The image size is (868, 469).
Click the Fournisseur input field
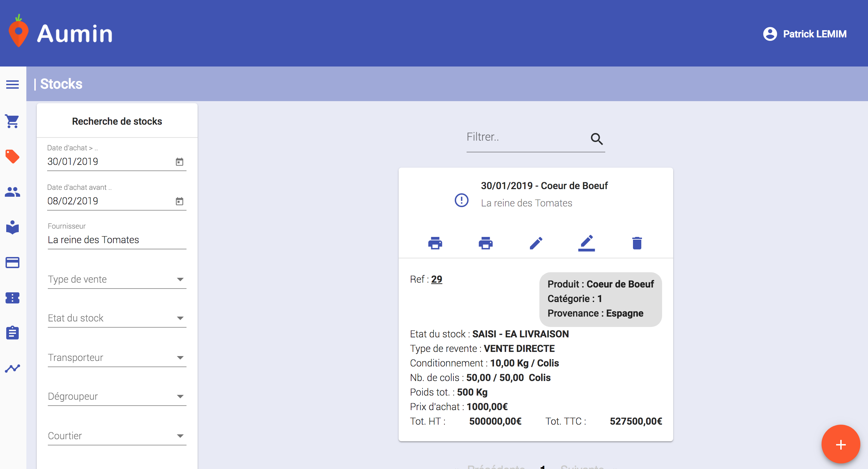click(x=117, y=240)
